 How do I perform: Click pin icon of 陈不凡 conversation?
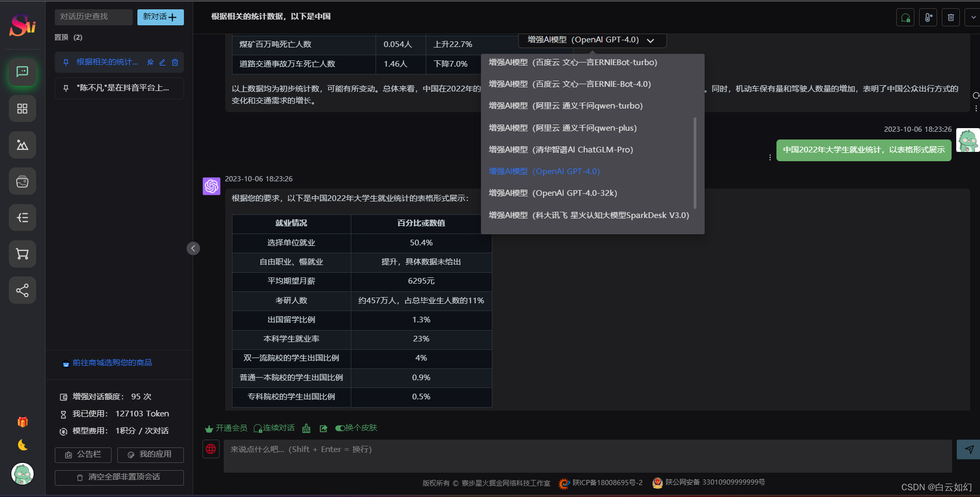(66, 88)
